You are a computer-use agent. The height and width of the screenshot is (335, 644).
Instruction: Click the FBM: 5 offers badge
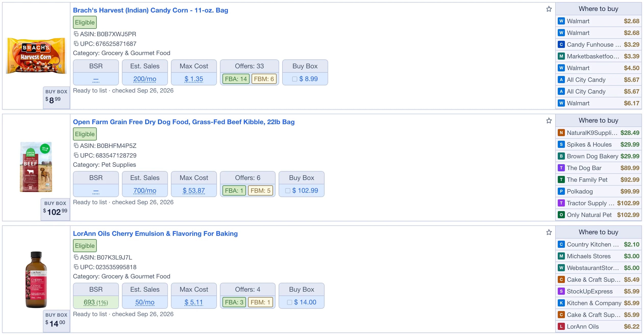[260, 191]
